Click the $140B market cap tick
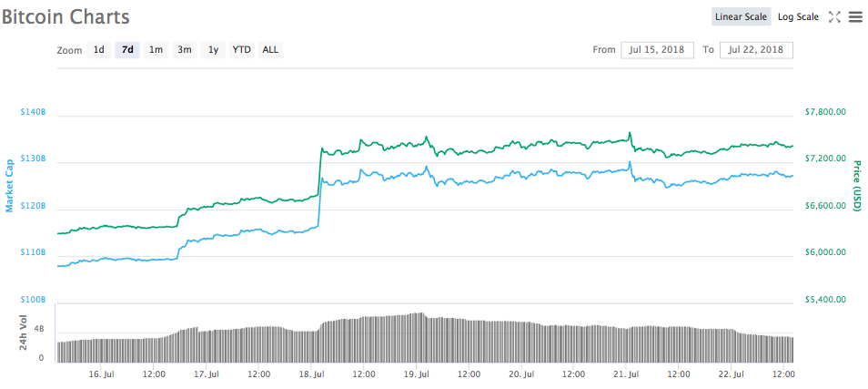Image resolution: width=868 pixels, height=389 pixels. point(32,112)
